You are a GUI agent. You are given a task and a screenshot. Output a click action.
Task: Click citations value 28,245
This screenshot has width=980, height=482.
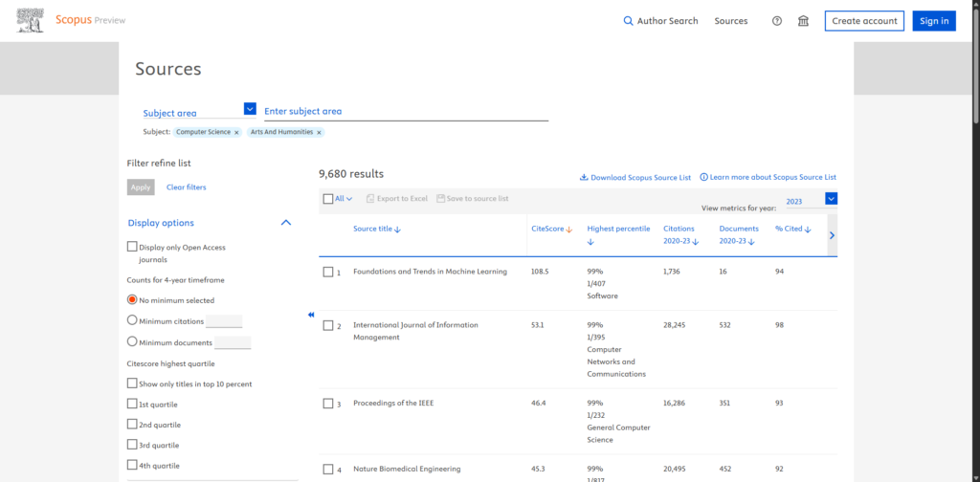point(674,324)
